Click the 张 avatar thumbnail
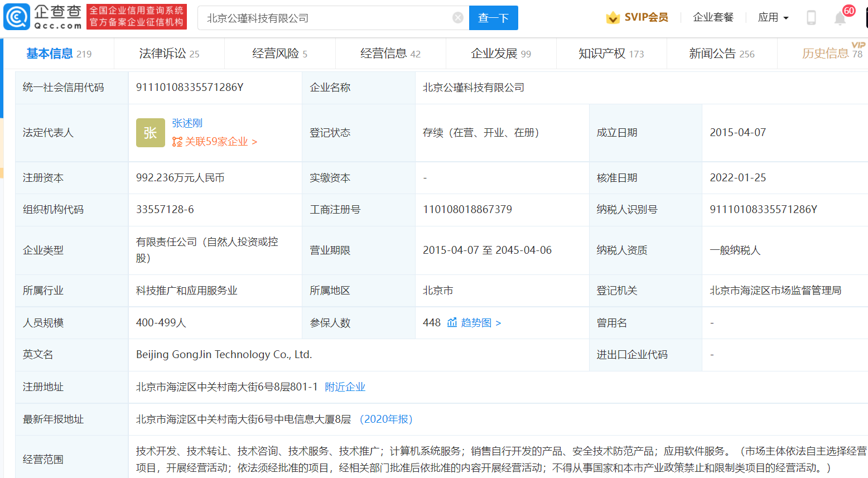 [x=151, y=133]
